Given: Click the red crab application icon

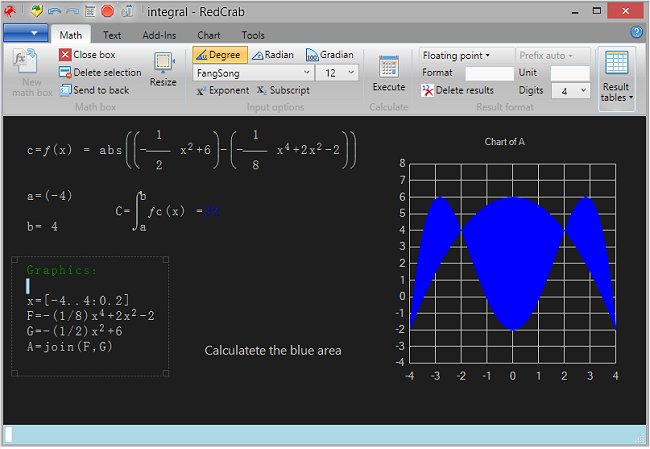Looking at the screenshot, I should (x=9, y=11).
